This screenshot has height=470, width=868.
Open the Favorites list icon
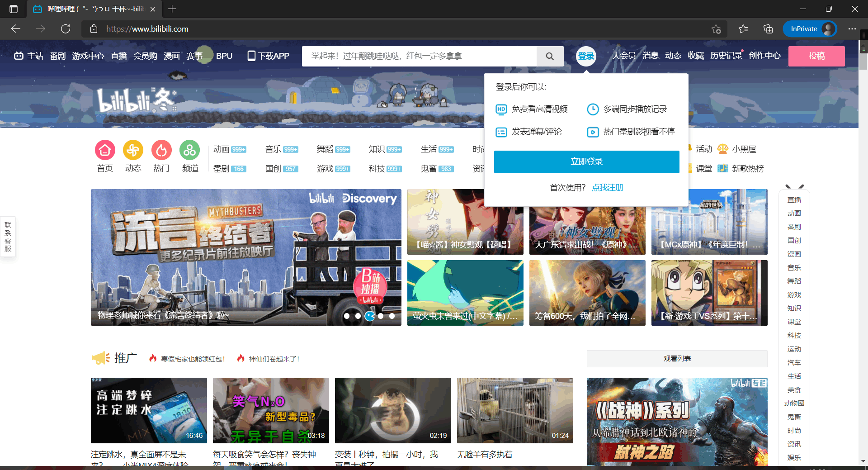point(743,29)
